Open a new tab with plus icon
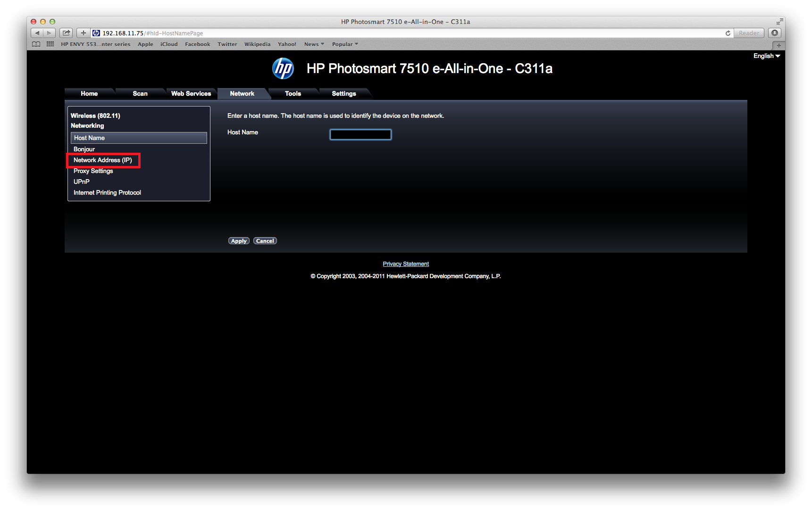The height and width of the screenshot is (511, 812). (x=779, y=45)
